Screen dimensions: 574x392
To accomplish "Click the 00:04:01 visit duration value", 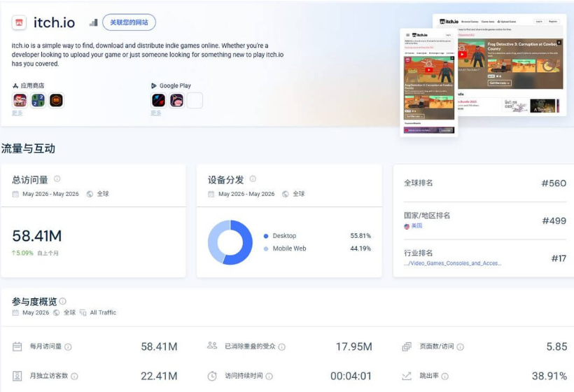I will [x=351, y=376].
